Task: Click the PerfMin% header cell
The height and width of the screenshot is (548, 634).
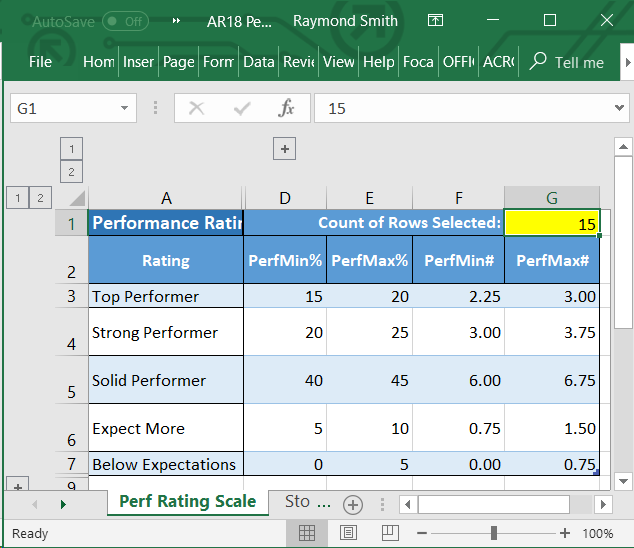Action: (285, 260)
